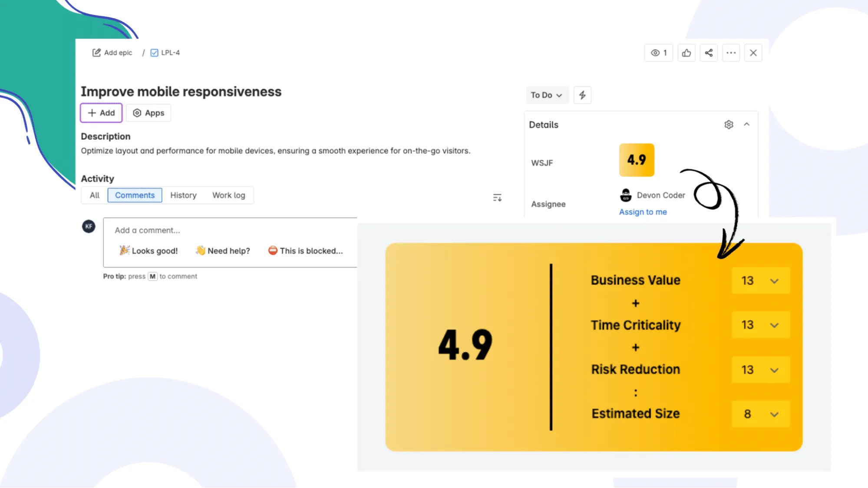Select the All activity tab
The image size is (868, 488).
coord(95,195)
